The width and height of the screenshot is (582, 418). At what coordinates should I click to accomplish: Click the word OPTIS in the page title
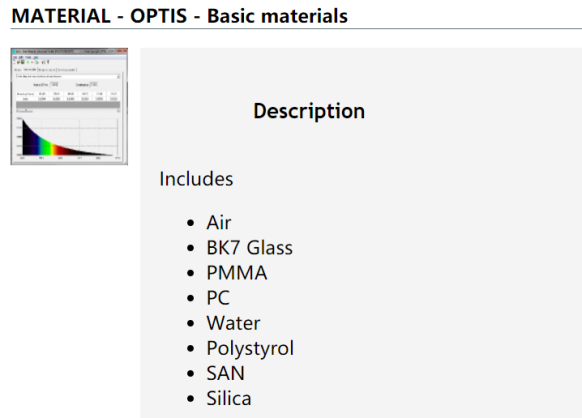click(x=158, y=16)
